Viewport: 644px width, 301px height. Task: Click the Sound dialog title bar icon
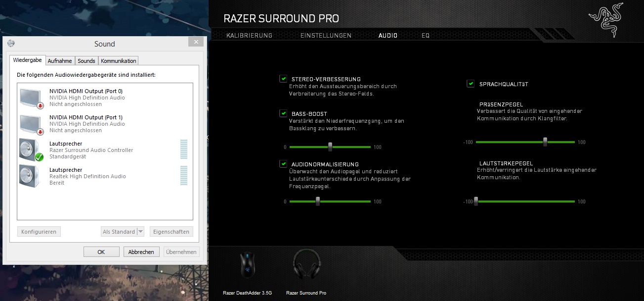(11, 44)
